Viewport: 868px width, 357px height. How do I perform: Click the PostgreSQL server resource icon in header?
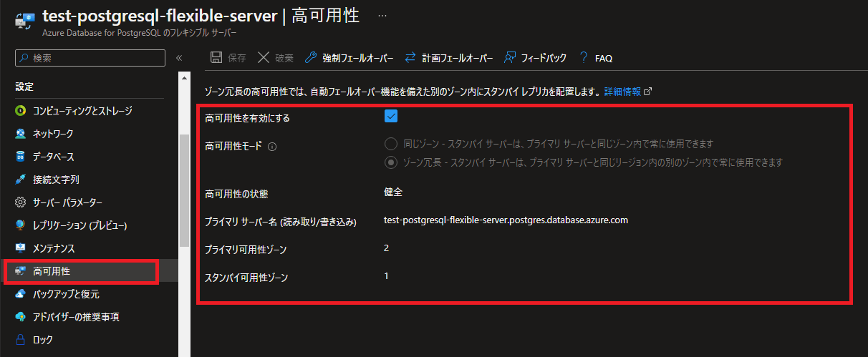[24, 21]
